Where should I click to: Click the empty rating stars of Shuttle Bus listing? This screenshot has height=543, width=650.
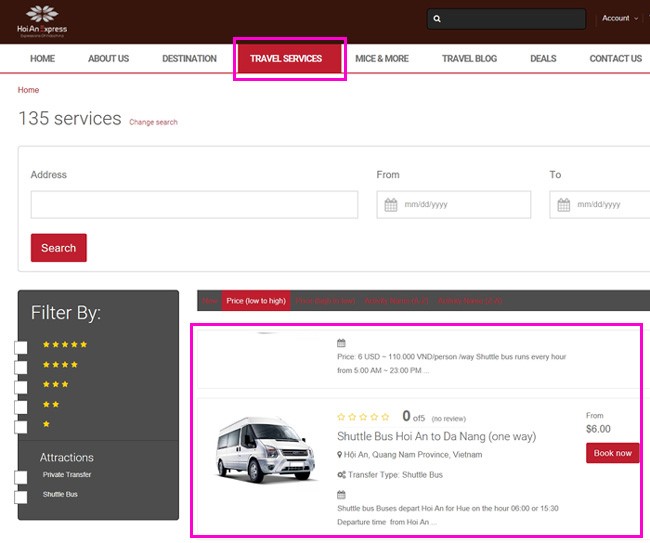364,417
